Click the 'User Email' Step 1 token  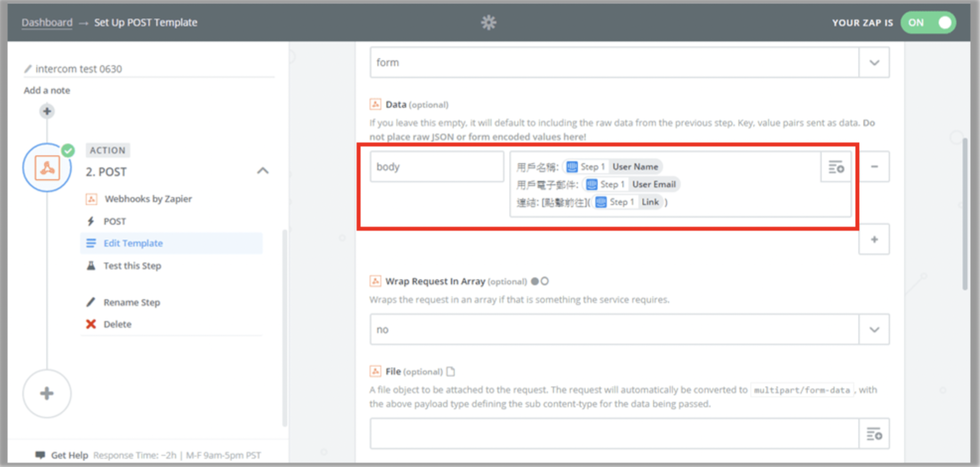632,184
